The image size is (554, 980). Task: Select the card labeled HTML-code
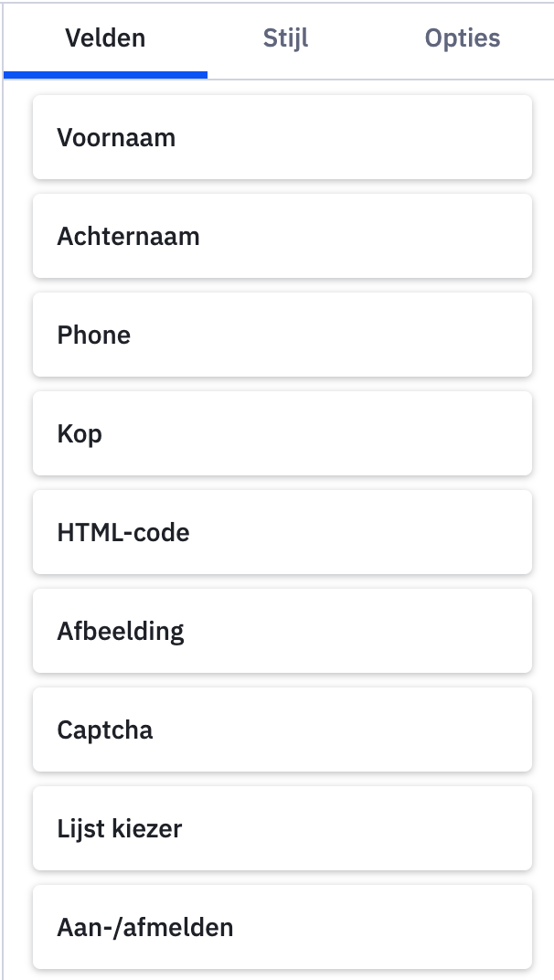point(282,533)
